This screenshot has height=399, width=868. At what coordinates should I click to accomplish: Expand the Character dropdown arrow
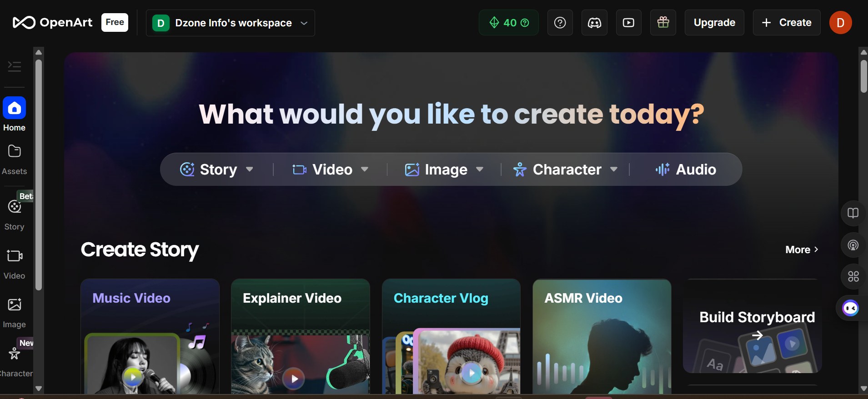tap(613, 170)
